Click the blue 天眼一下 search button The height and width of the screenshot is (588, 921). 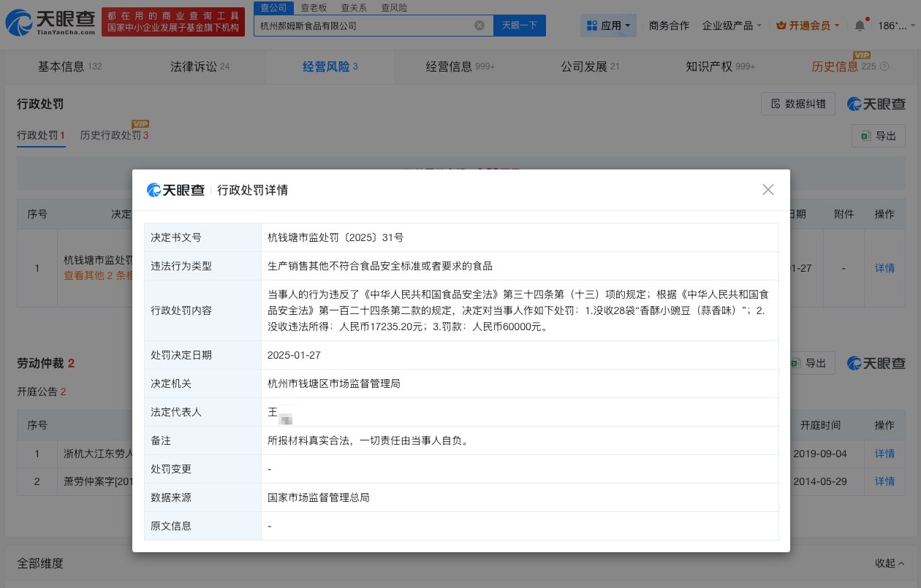(519, 25)
